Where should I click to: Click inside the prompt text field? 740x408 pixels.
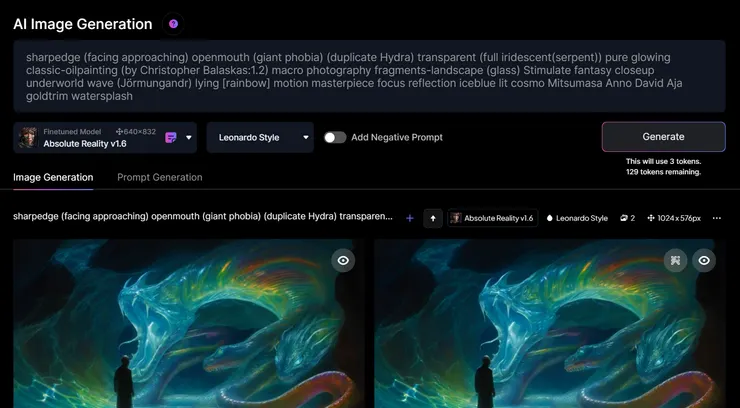click(x=369, y=76)
